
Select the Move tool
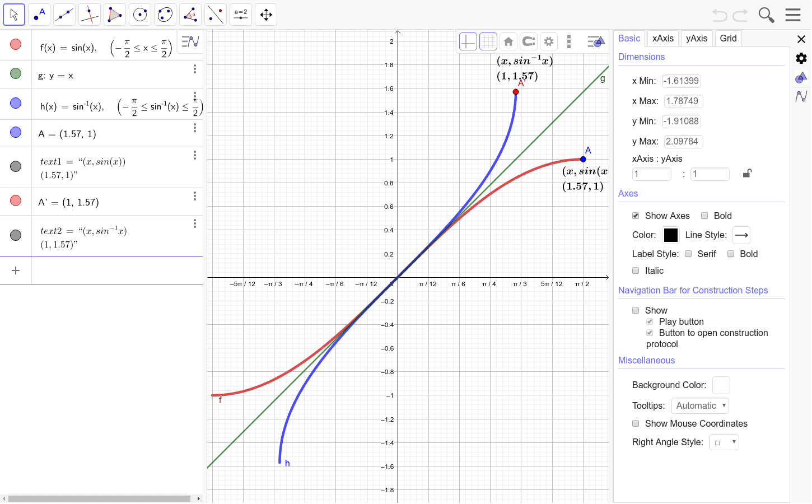pyautogui.click(x=14, y=15)
